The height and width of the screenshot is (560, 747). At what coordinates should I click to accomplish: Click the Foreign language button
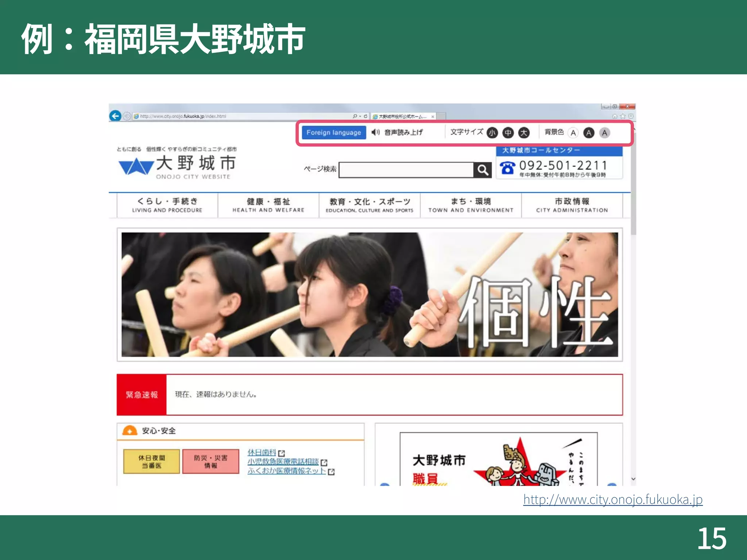coord(334,133)
